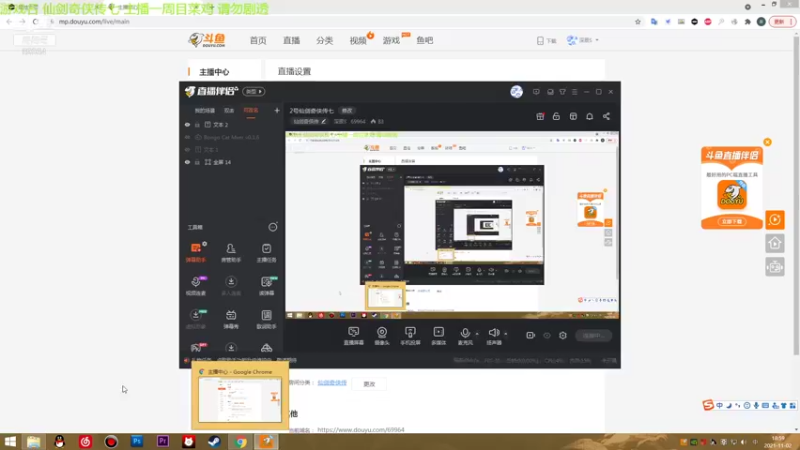
Task: Toggle lock on 全屏 14 source
Action: coord(197,162)
